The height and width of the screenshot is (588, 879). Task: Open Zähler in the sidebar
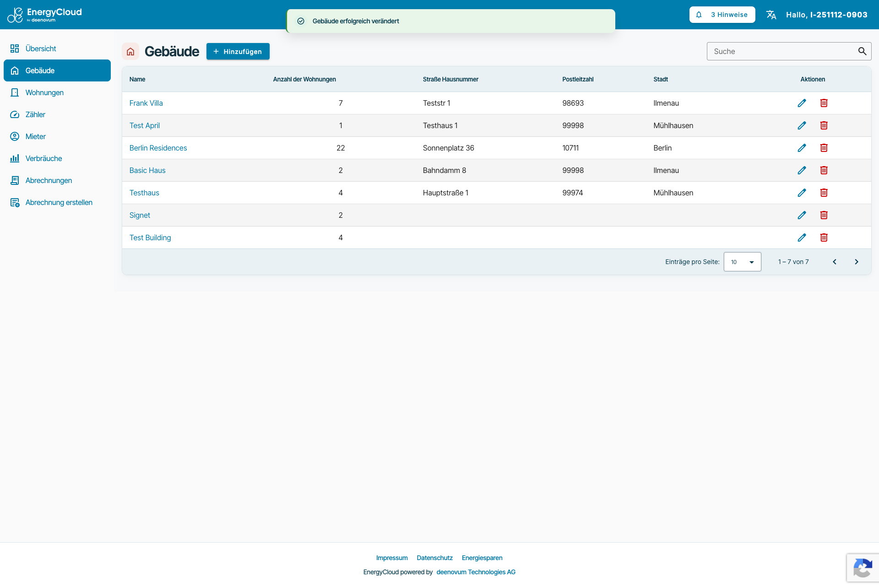click(57, 114)
